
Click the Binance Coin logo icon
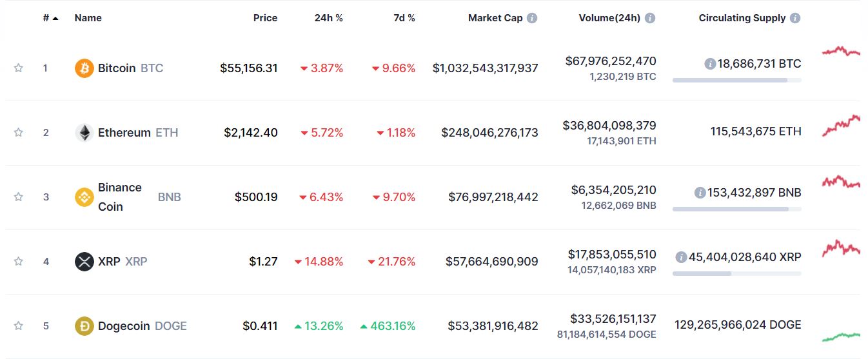[84, 197]
